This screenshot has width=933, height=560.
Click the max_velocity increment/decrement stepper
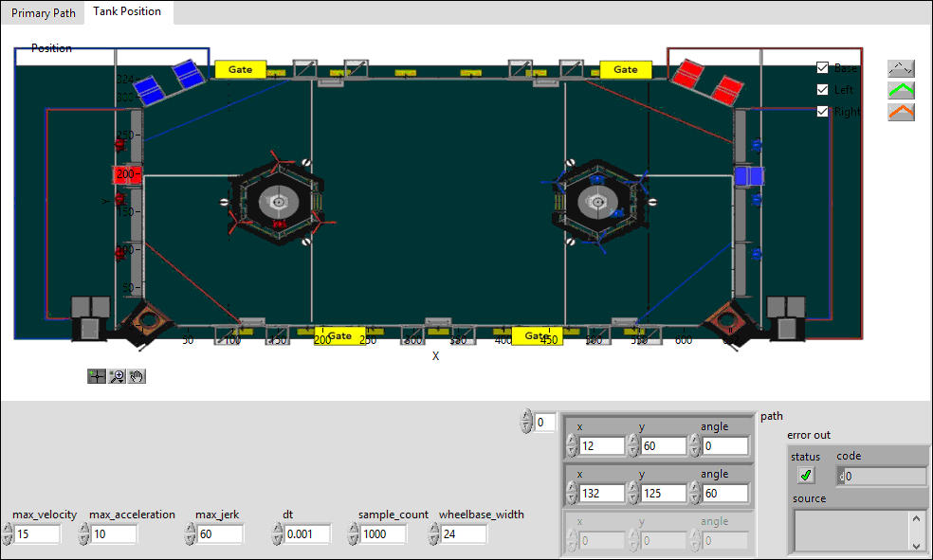[x=7, y=534]
